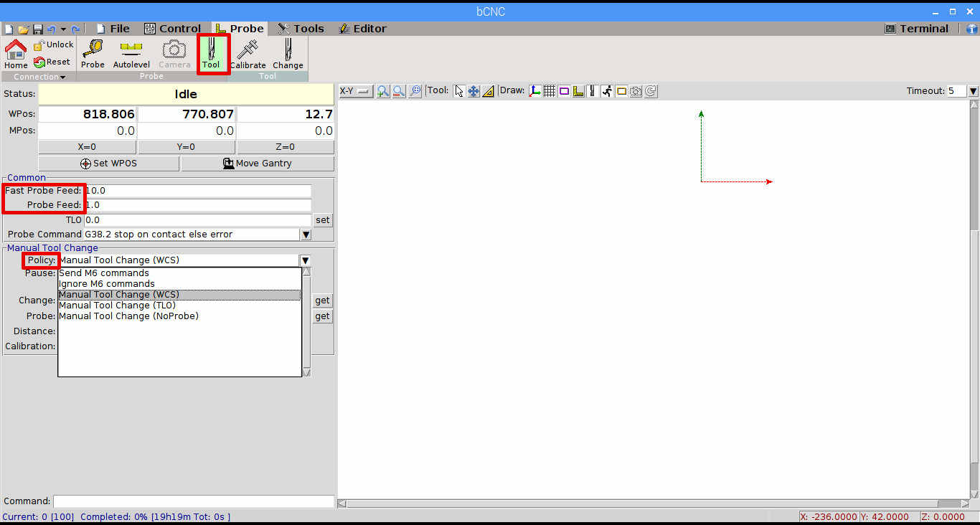Redraw canvas with the refresh icon

(x=651, y=91)
